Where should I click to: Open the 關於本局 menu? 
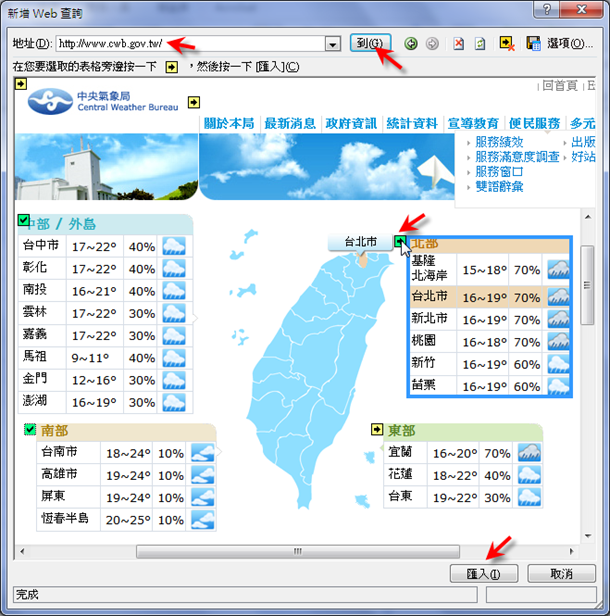(x=229, y=124)
